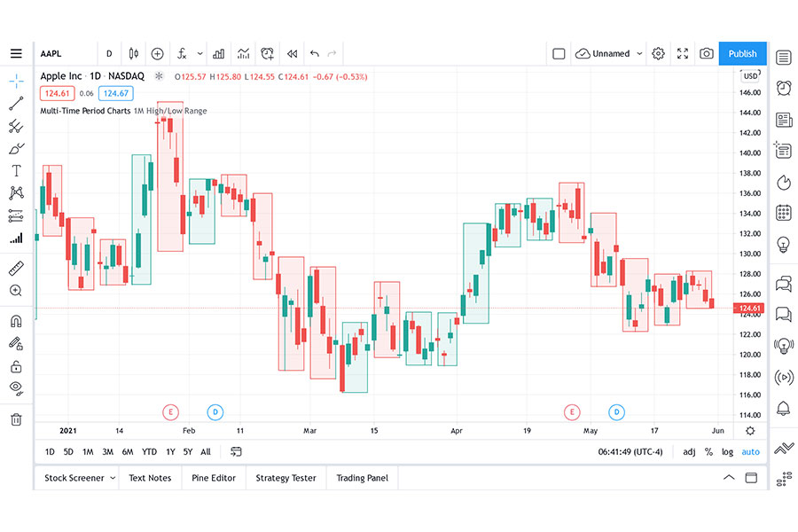This screenshot has width=798, height=532.
Task: Click the 124.61 sell price button
Action: 57,94
